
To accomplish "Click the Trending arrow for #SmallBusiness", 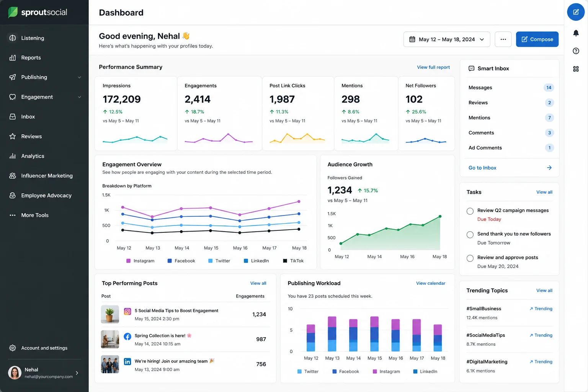I will point(531,309).
